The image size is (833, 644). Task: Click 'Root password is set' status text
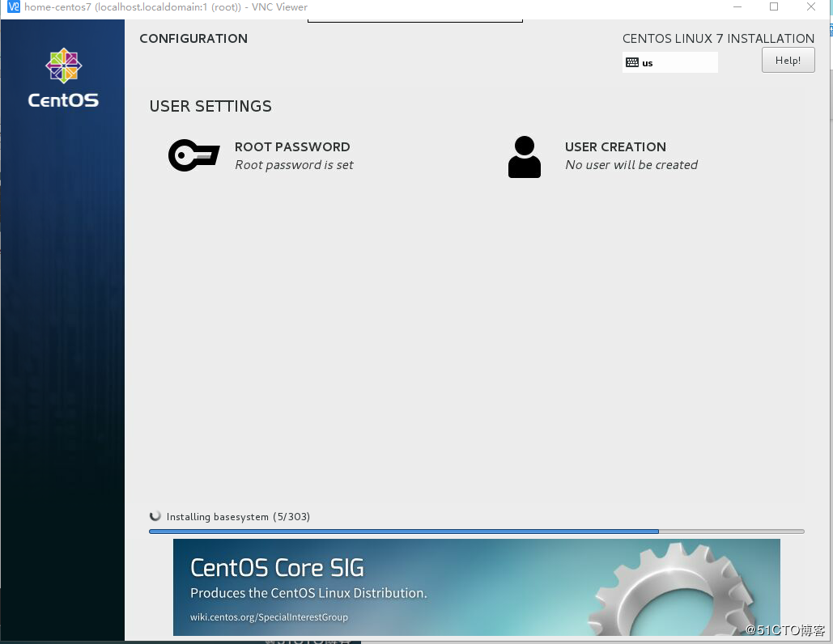pyautogui.click(x=294, y=165)
